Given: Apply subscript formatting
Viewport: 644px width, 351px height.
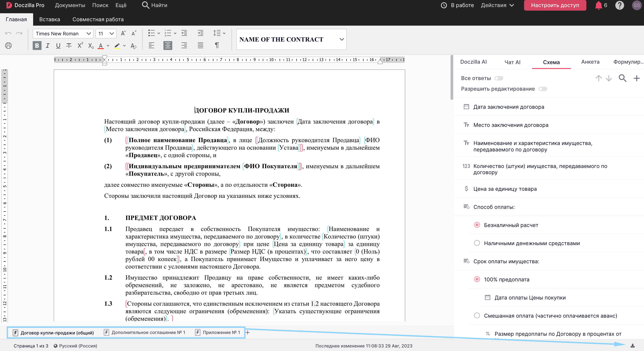Looking at the screenshot, I should 91,46.
